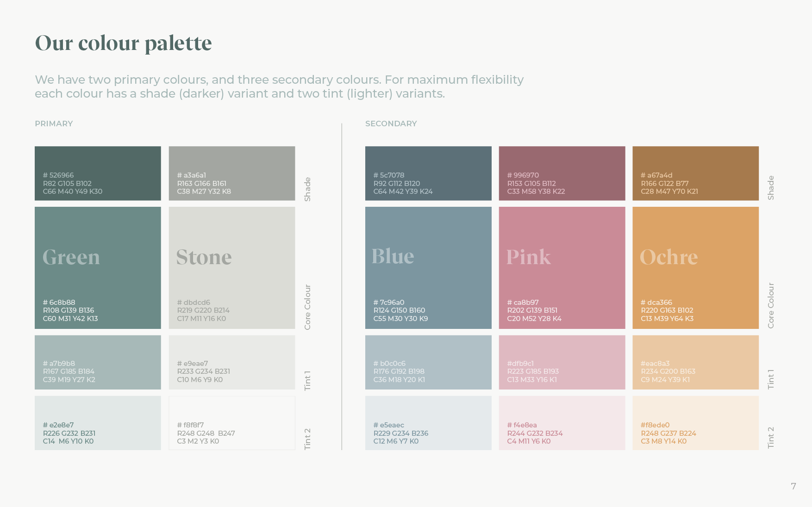Screen dimensions: 812x507
Task: Click the green tint swatch #a7b9b8
Action: click(x=98, y=362)
